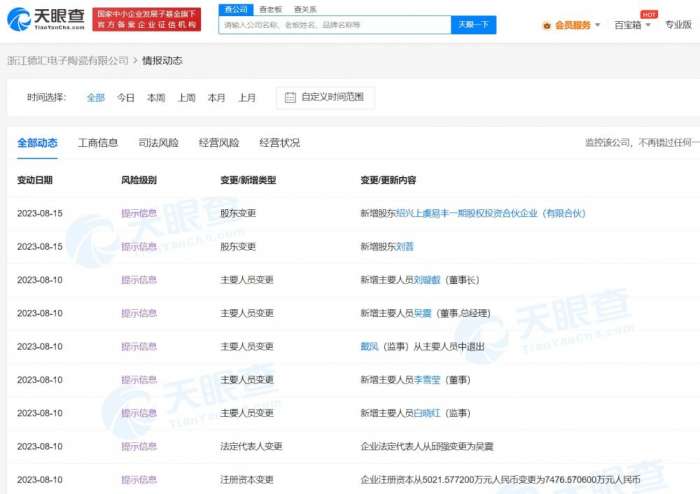Click the HOT badge above 百宝箱
The height and width of the screenshot is (494, 700).
(x=648, y=14)
